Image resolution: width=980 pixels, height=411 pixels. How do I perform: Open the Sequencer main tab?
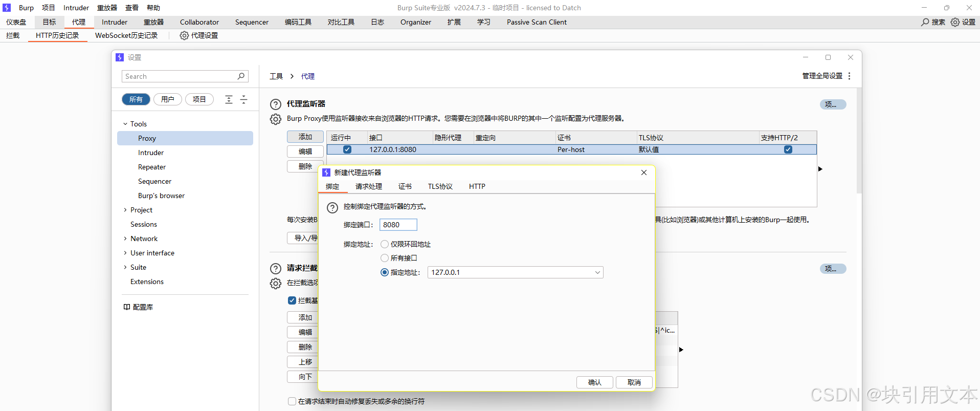pyautogui.click(x=252, y=22)
